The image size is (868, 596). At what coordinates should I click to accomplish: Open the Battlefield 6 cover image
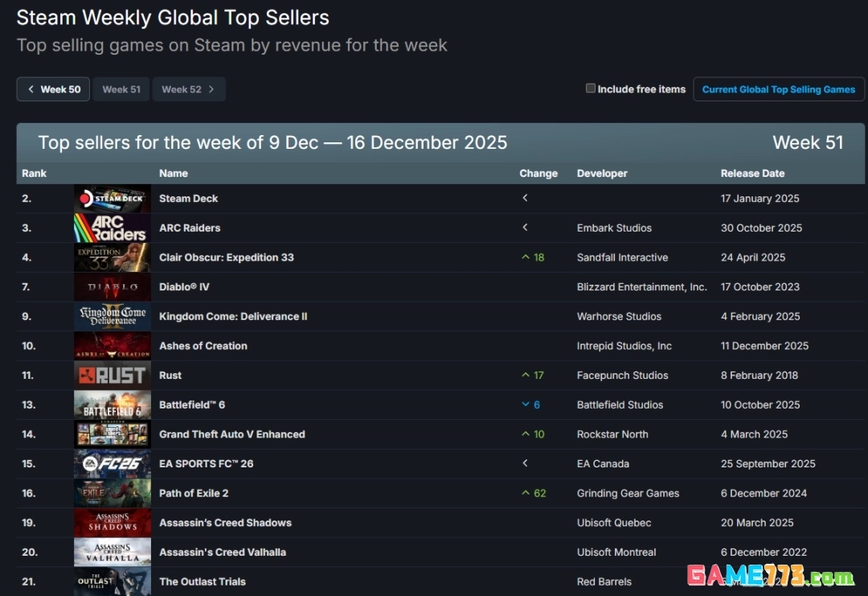coord(112,405)
